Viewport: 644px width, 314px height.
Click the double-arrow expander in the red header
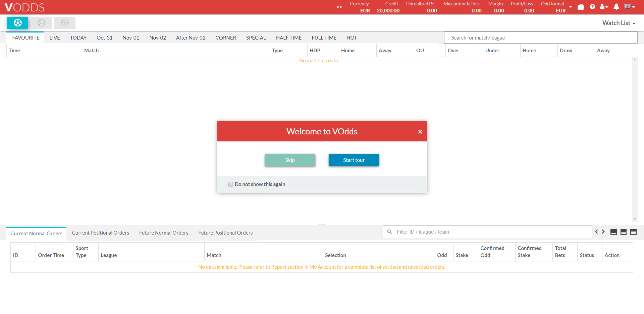point(339,7)
